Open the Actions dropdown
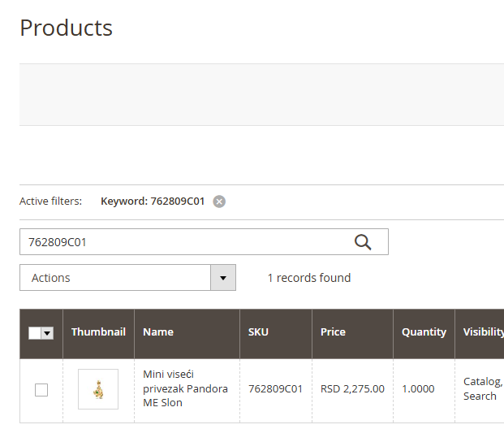 pos(127,278)
